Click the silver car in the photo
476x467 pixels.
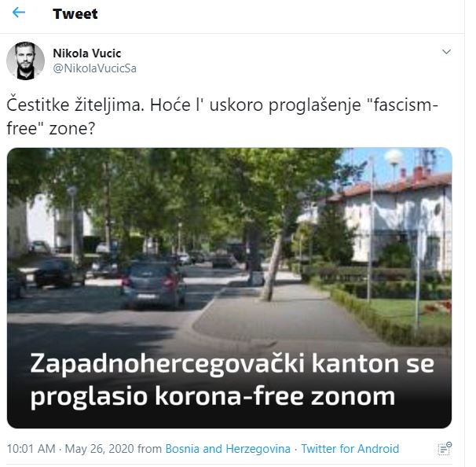pos(153,285)
